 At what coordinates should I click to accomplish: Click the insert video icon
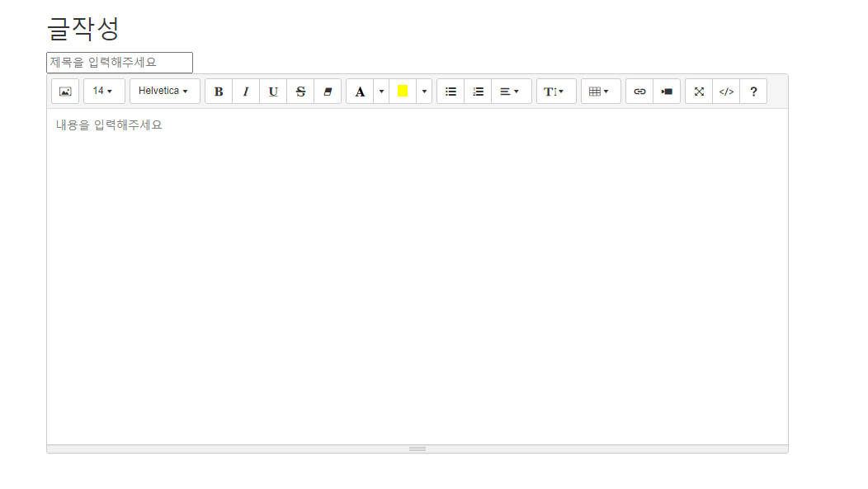pos(667,92)
